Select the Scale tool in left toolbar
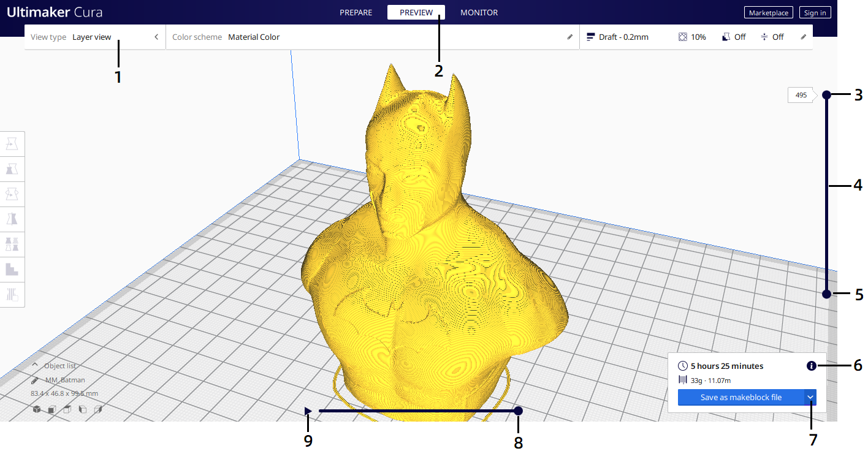 coord(12,169)
